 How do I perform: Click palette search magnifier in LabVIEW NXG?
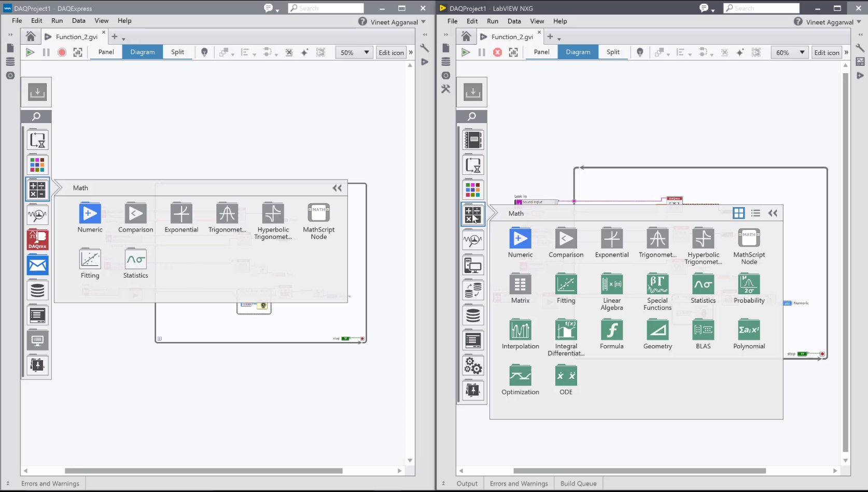tap(472, 116)
